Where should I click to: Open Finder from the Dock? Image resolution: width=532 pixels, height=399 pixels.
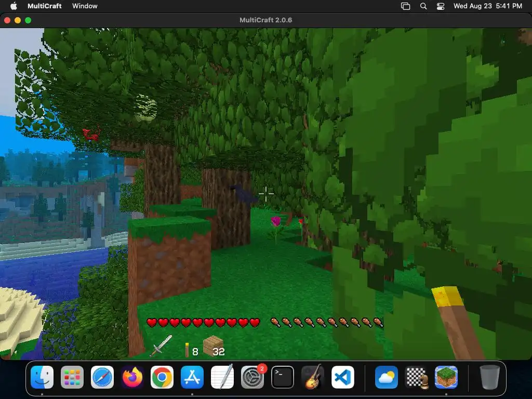42,377
